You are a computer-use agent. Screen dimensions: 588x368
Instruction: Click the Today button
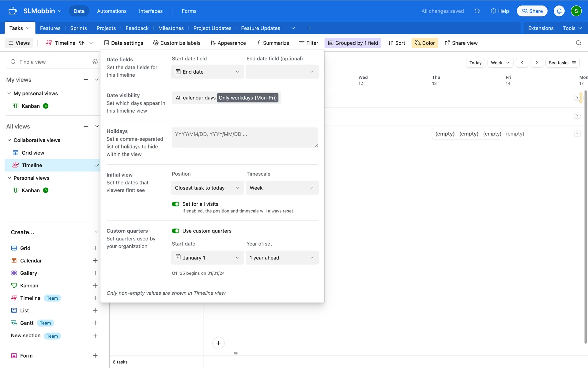[475, 63]
